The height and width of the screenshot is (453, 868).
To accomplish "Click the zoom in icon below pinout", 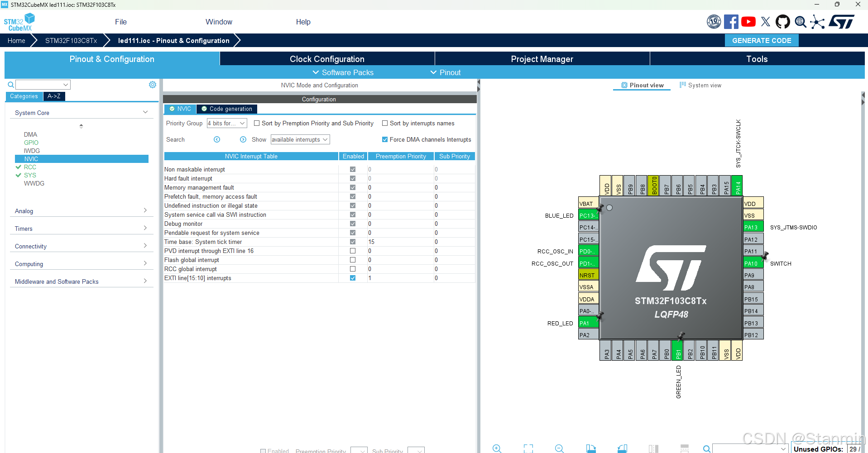I will 497,448.
